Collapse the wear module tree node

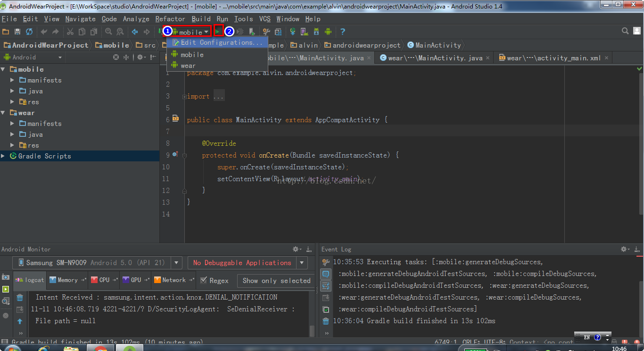pyautogui.click(x=4, y=113)
